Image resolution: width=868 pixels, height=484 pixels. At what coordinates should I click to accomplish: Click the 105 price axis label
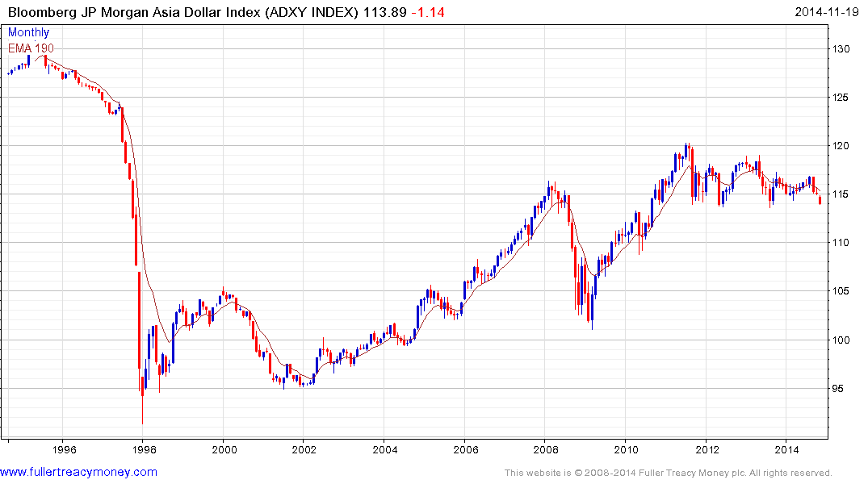coord(841,291)
